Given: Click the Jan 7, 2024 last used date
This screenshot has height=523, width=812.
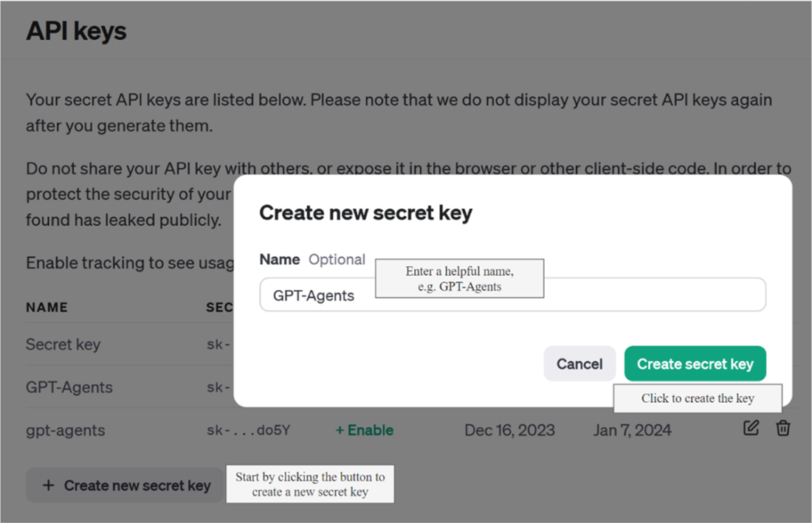Looking at the screenshot, I should [633, 430].
